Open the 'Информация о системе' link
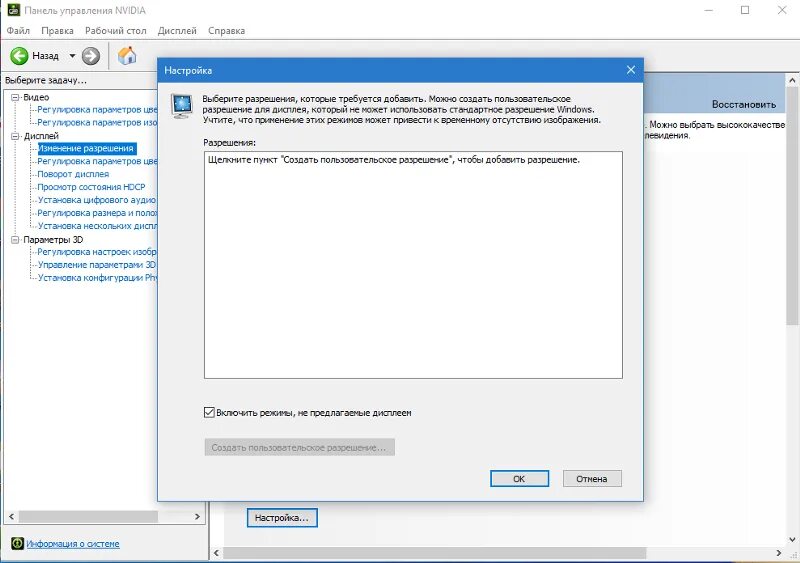Screen dimensions: 800x563 click(x=73, y=544)
